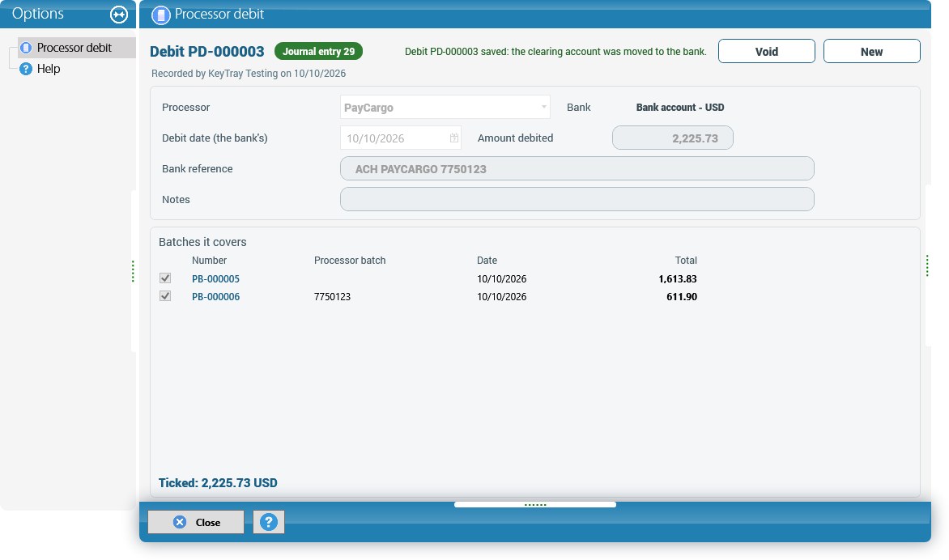Click the Total column header

coord(686,261)
